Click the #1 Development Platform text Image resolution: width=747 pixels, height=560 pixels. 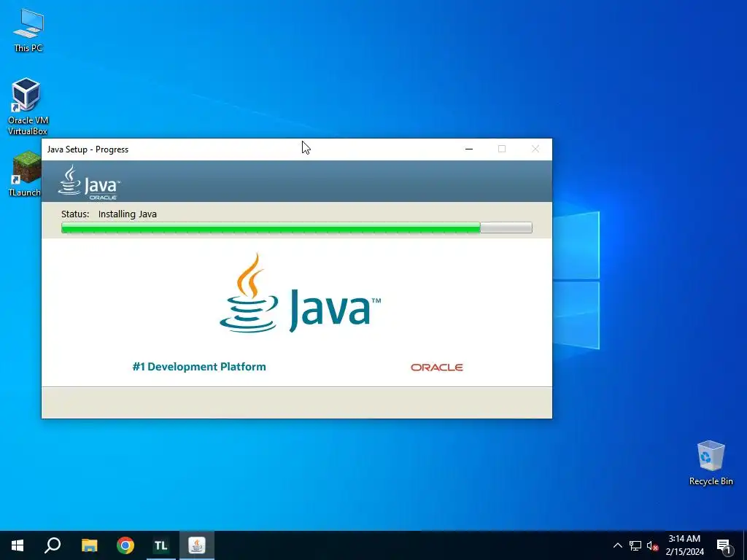tap(199, 367)
